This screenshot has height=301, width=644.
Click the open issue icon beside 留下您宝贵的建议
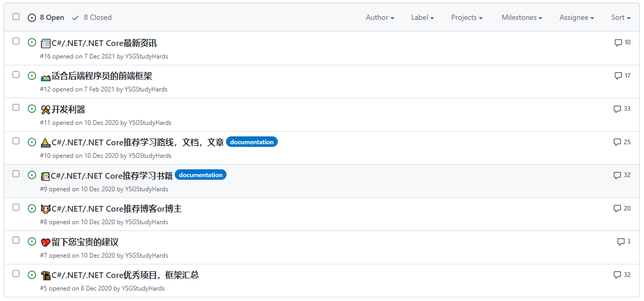[x=32, y=241]
